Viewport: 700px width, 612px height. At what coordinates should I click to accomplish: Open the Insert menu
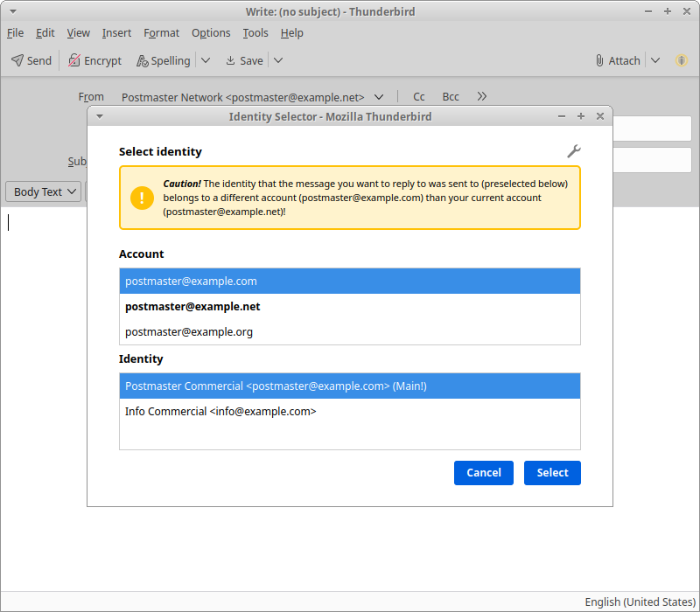click(116, 33)
